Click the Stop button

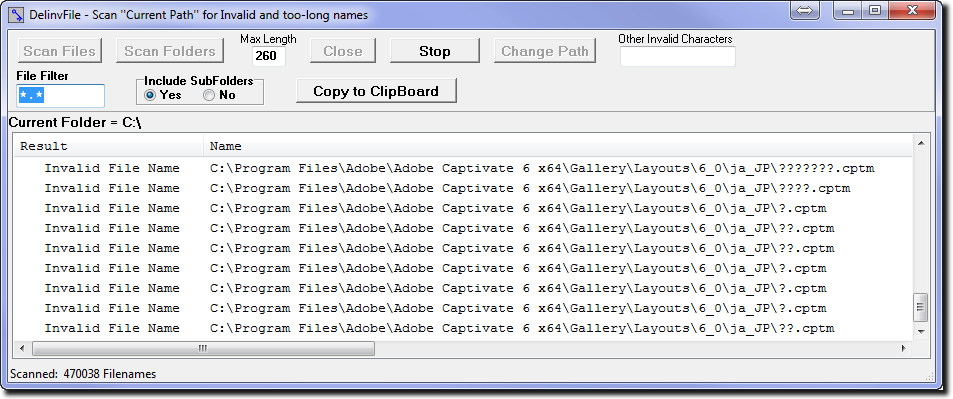(x=435, y=51)
